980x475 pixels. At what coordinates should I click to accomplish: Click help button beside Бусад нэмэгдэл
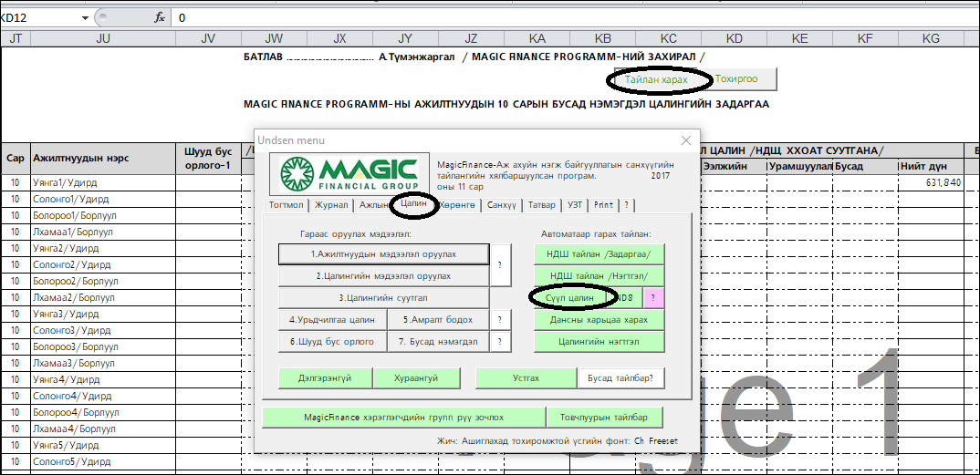(500, 342)
